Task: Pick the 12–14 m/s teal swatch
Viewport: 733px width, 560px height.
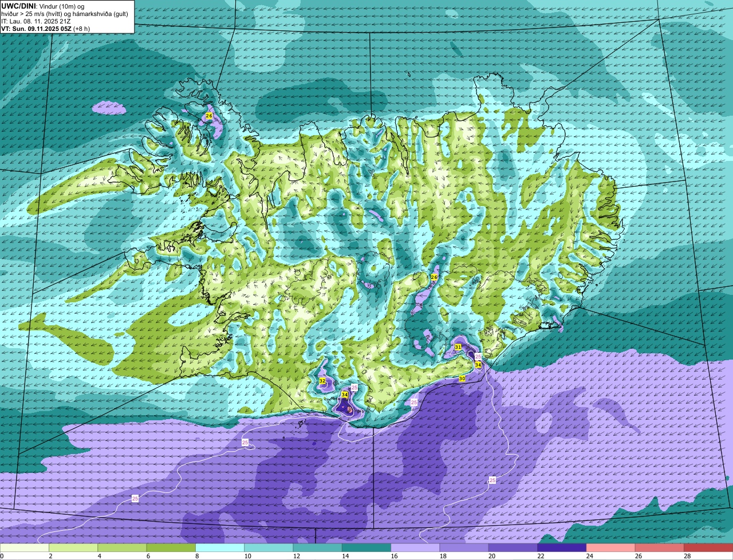Action: click(x=318, y=548)
